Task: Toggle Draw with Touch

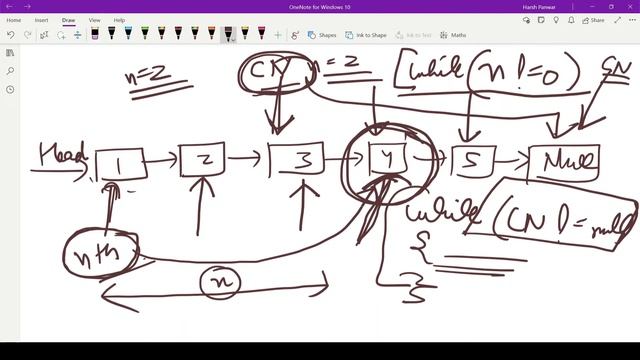Action: (x=295, y=35)
